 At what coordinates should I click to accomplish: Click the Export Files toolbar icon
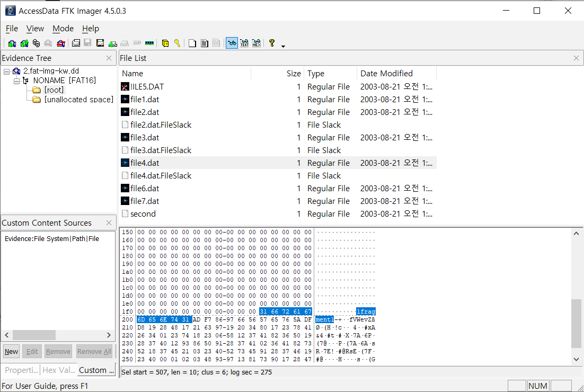[192, 43]
